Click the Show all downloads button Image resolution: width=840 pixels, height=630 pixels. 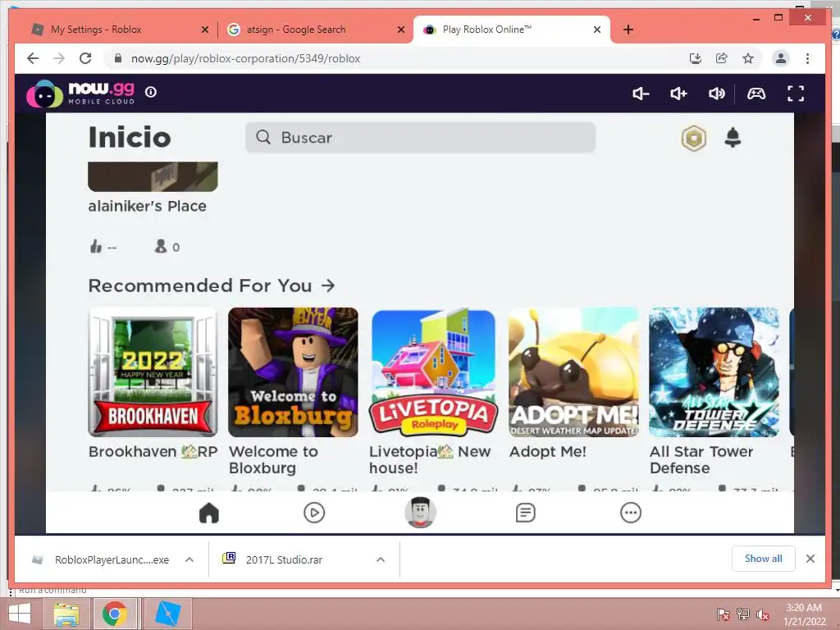(x=764, y=559)
